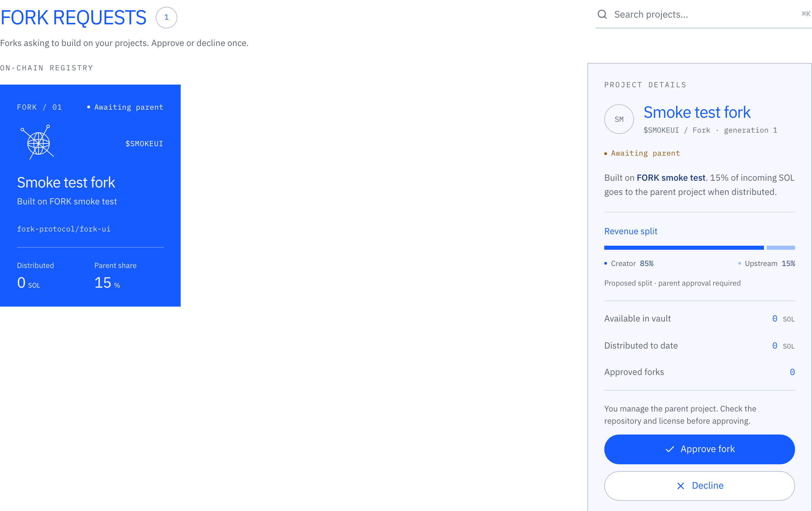Screen dimensions: 812x511
Task: Select the Smoke test fork card title
Action: click(x=66, y=182)
